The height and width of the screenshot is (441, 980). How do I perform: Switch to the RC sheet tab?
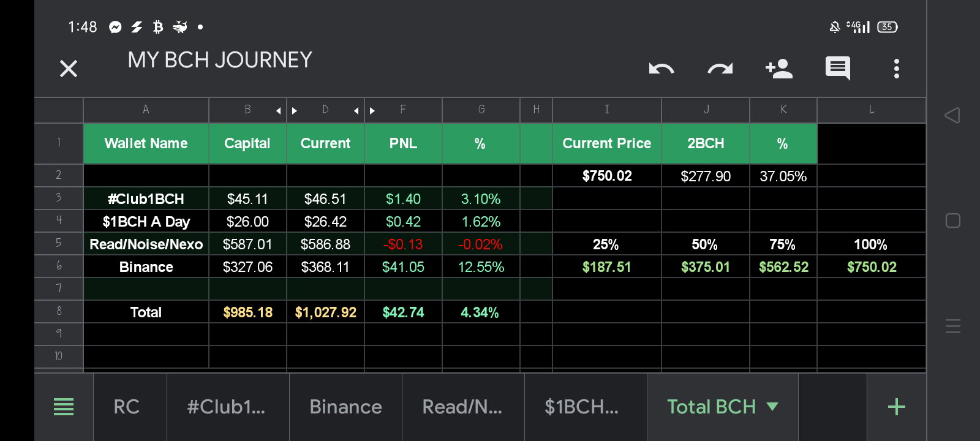126,407
